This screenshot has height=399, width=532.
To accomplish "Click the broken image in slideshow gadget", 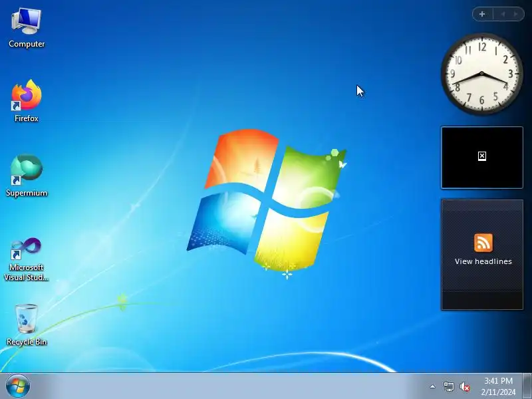I will click(481, 156).
